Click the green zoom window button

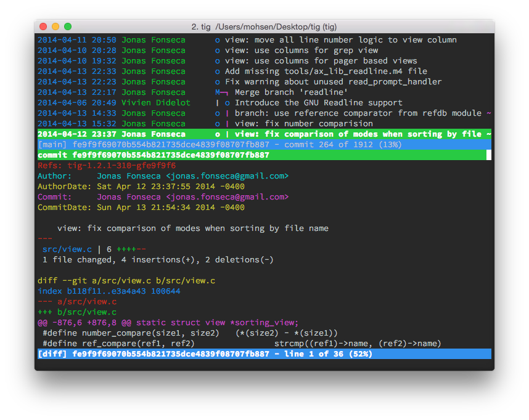pyautogui.click(x=68, y=26)
